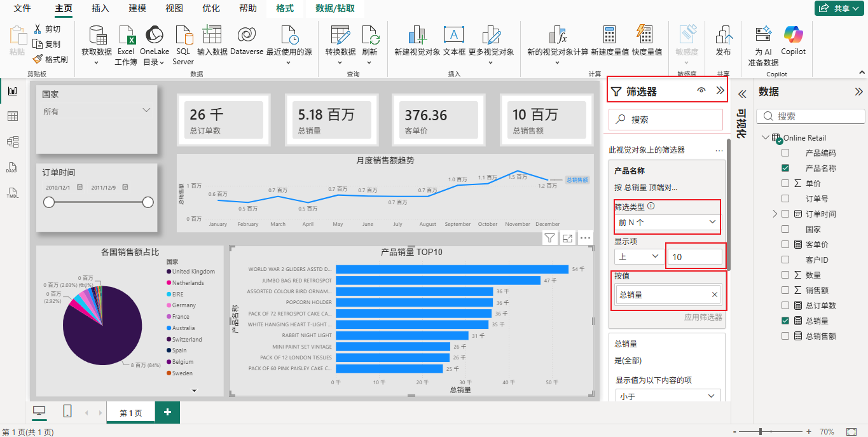
Task: Open 显示项 direction dropdown 上
Action: pyautogui.click(x=639, y=256)
